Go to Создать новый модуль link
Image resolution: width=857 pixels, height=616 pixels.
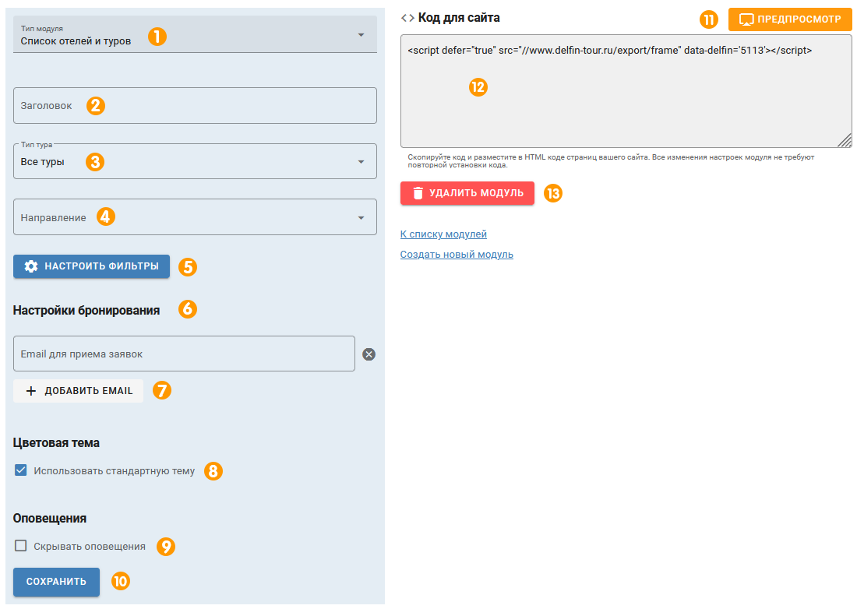tap(457, 255)
